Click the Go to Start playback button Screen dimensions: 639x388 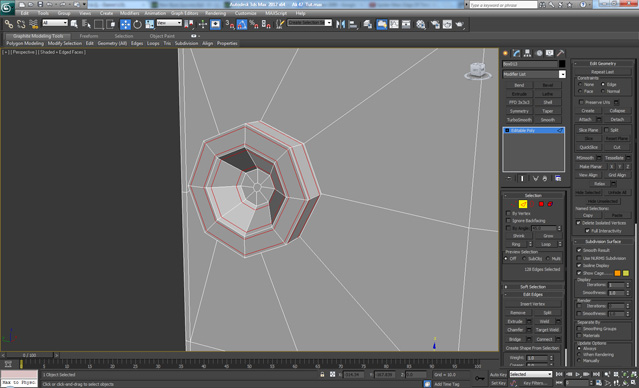point(560,374)
